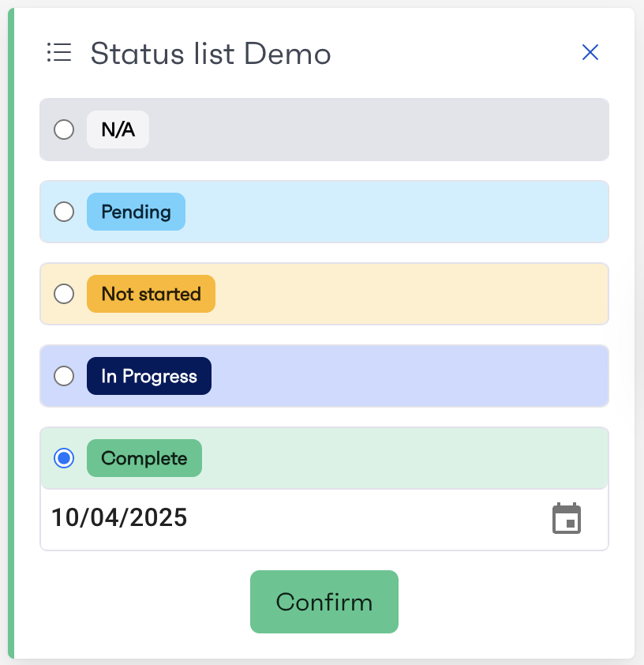This screenshot has width=644, height=665.
Task: Close the Status list Demo dialog
Action: (x=590, y=53)
